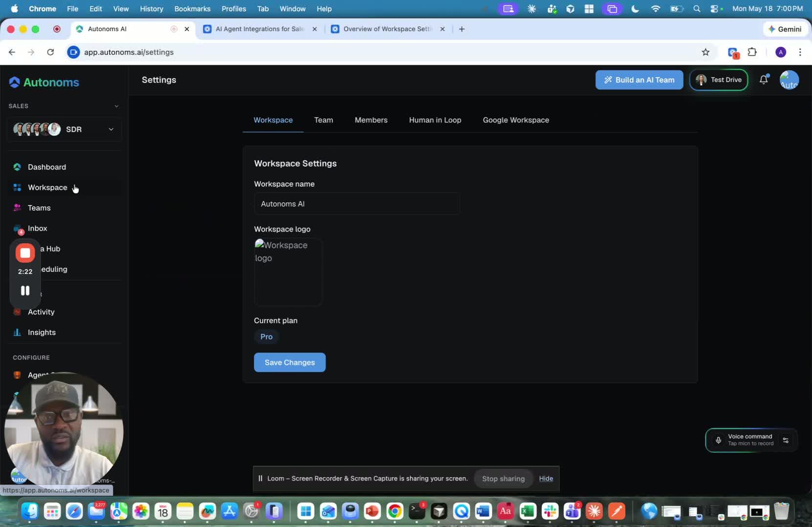Image resolution: width=812 pixels, height=527 pixels.
Task: Click the menu bar date and time
Action: click(768, 9)
